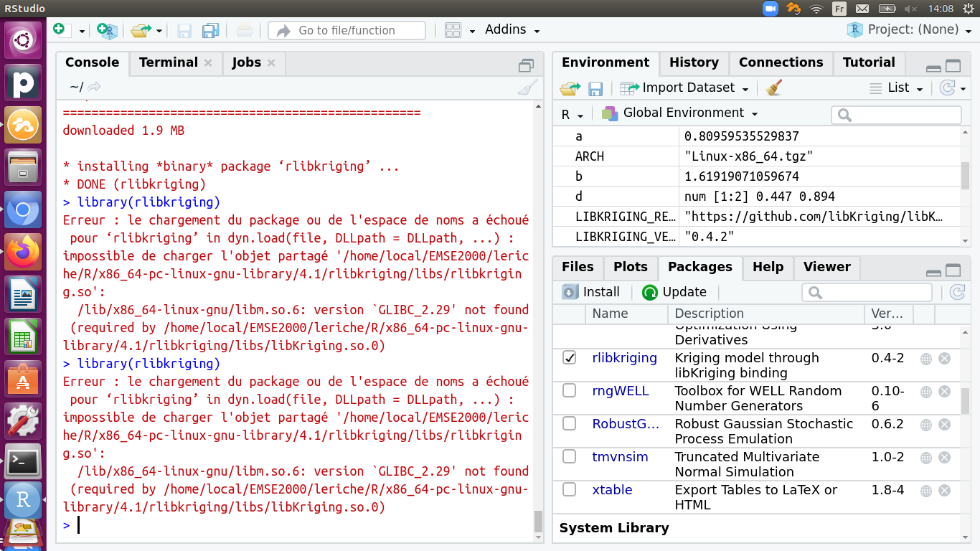
Task: Check the xtable package checkbox
Action: click(570, 490)
